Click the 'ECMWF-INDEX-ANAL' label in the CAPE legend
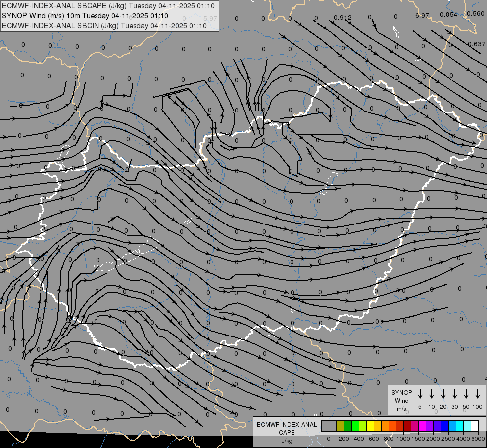Screen dimensions: 487x448 click(287, 425)
